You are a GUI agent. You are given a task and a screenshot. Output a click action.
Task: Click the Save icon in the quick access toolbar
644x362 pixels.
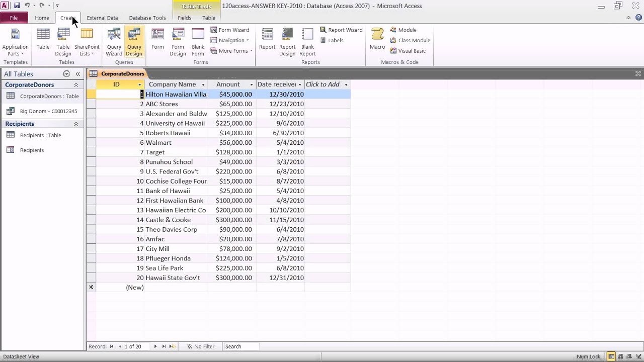(17, 6)
